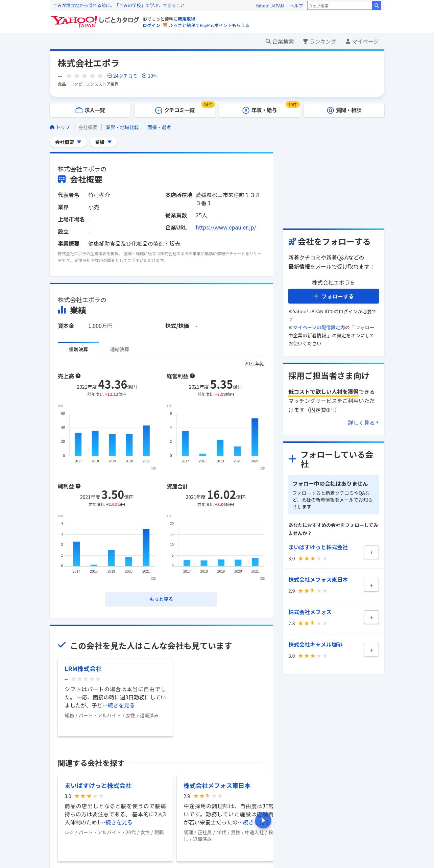Click the web search input field

339,5
